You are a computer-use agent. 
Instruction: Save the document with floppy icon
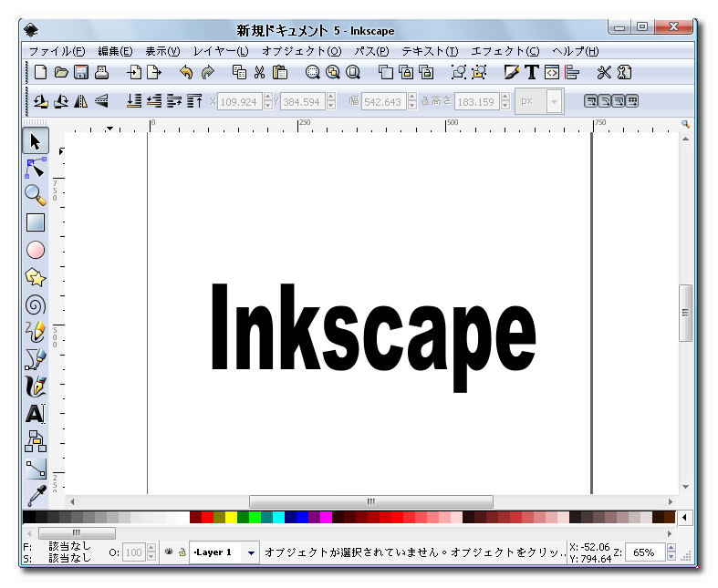(81, 72)
